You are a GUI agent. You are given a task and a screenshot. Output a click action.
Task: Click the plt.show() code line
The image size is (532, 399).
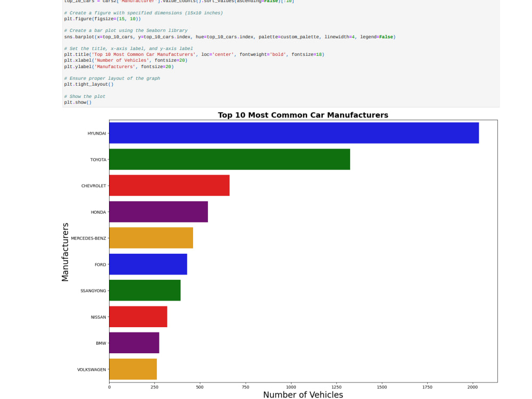tap(78, 102)
